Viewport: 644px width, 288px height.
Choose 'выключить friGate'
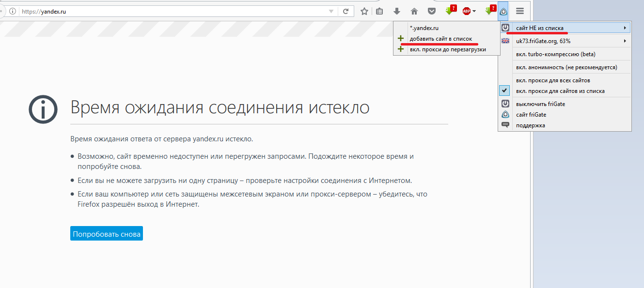pyautogui.click(x=565, y=104)
